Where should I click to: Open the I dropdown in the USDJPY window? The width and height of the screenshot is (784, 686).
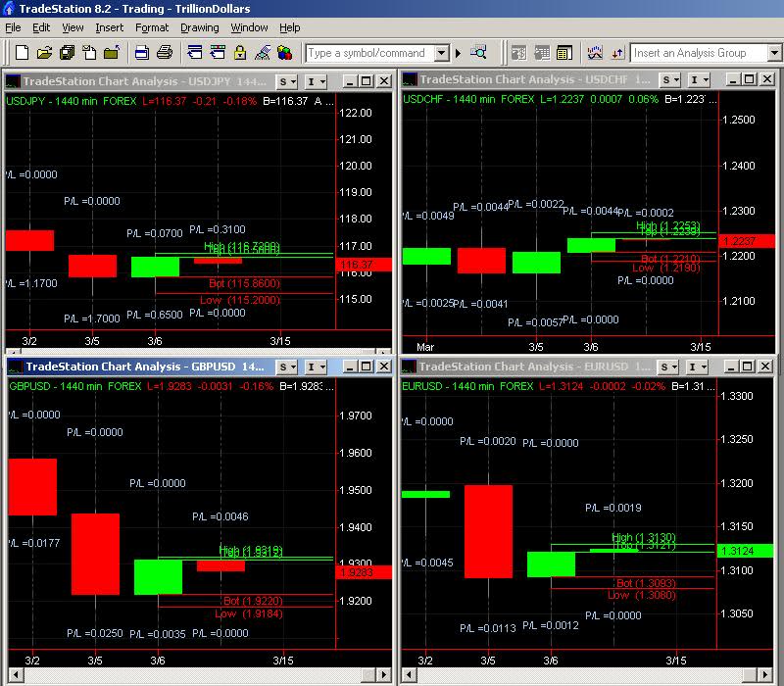tap(316, 81)
